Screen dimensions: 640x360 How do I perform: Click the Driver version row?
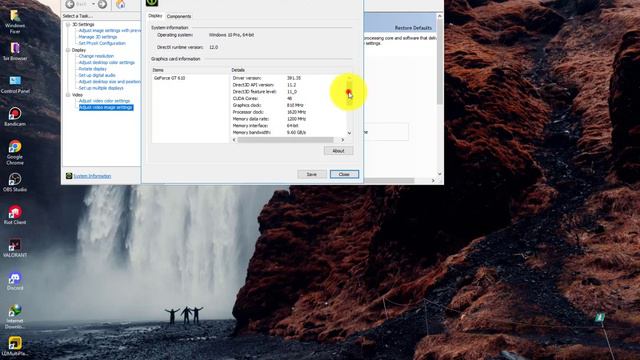coord(289,78)
